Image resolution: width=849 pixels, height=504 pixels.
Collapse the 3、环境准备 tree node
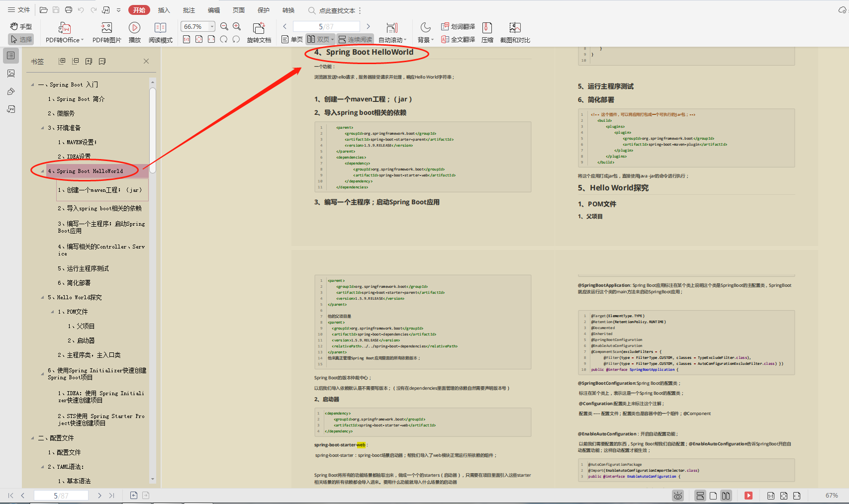[43, 128]
